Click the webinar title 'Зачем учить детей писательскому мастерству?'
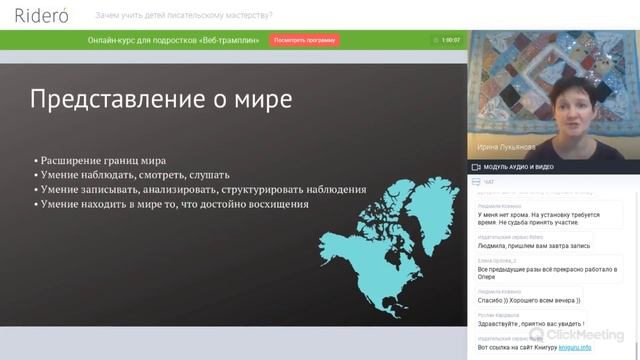The image size is (640, 360). pyautogui.click(x=184, y=15)
